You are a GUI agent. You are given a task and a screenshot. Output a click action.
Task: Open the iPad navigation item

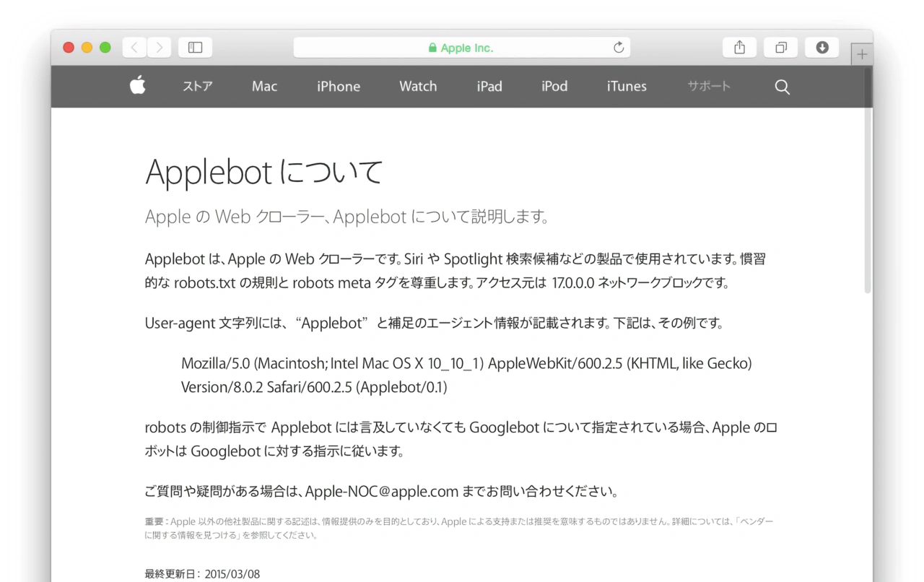[x=489, y=87]
